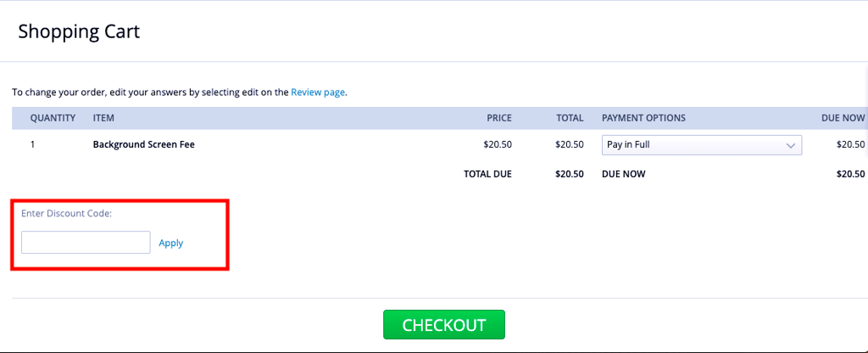
Task: Click the ITEM column header
Action: coord(103,118)
